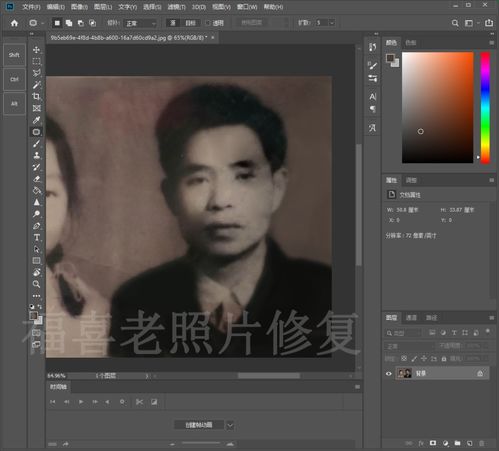Viewport: 499px width, 451px height.
Task: Select New Selection mode button
Action: tap(57, 23)
